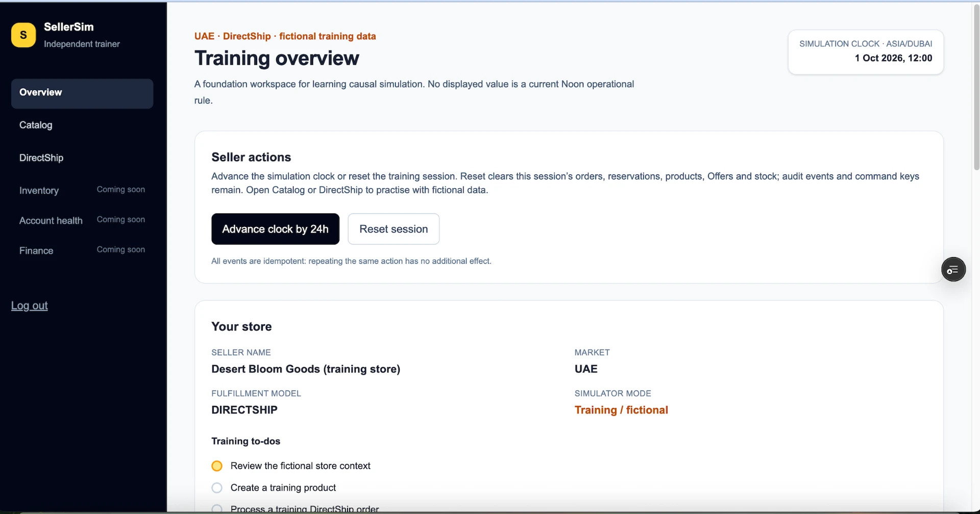Click Coming soon label beside Inventory

click(121, 189)
